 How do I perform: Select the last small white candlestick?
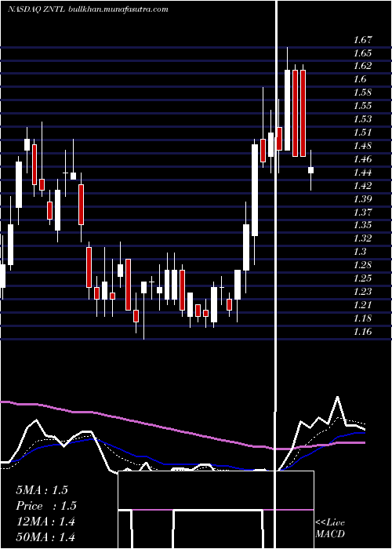pos(310,170)
